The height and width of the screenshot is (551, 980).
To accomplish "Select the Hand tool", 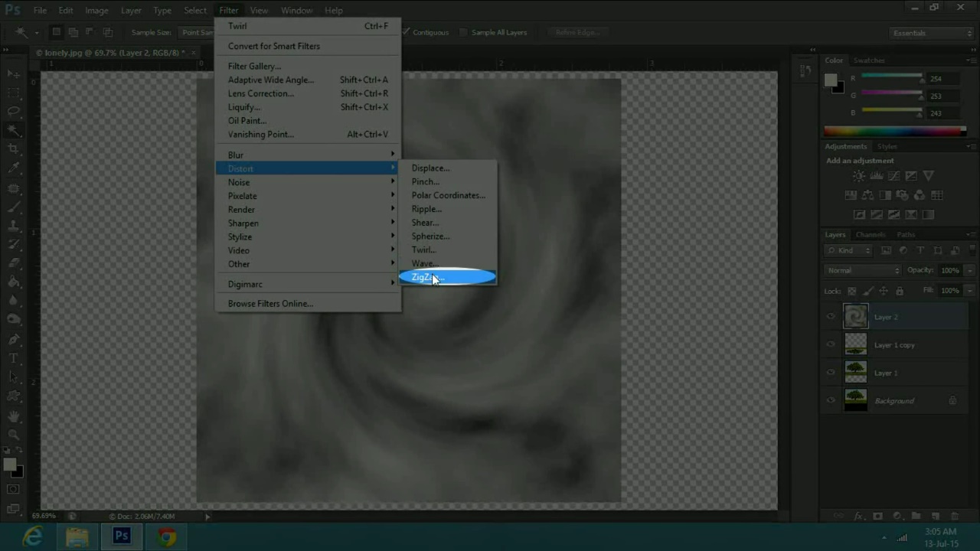I will coord(14,416).
